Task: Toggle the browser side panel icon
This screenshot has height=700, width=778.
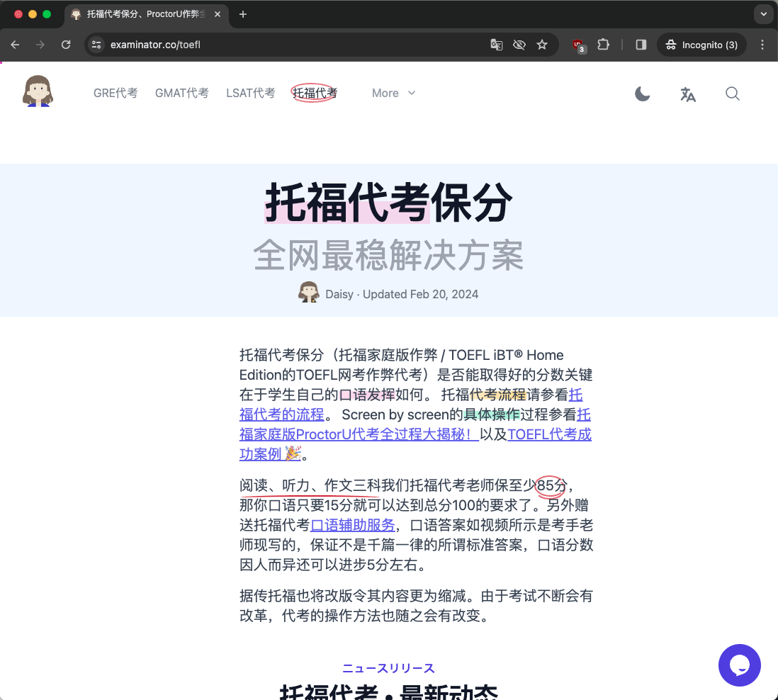Action: click(641, 45)
